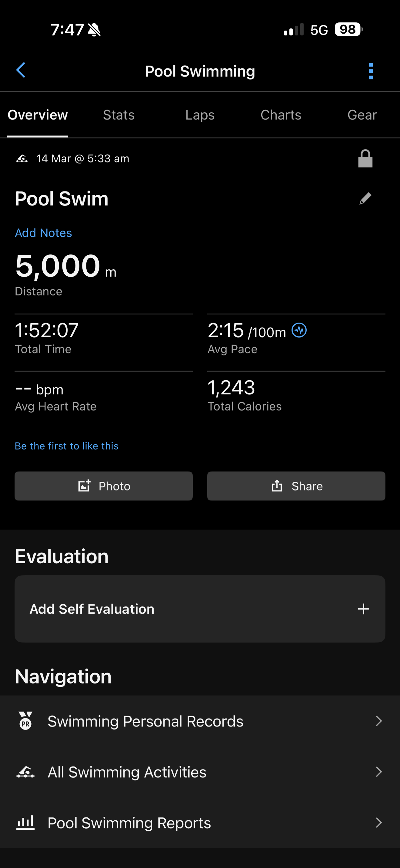Tap the Add Notes link
This screenshot has width=400, height=868.
pyautogui.click(x=44, y=233)
